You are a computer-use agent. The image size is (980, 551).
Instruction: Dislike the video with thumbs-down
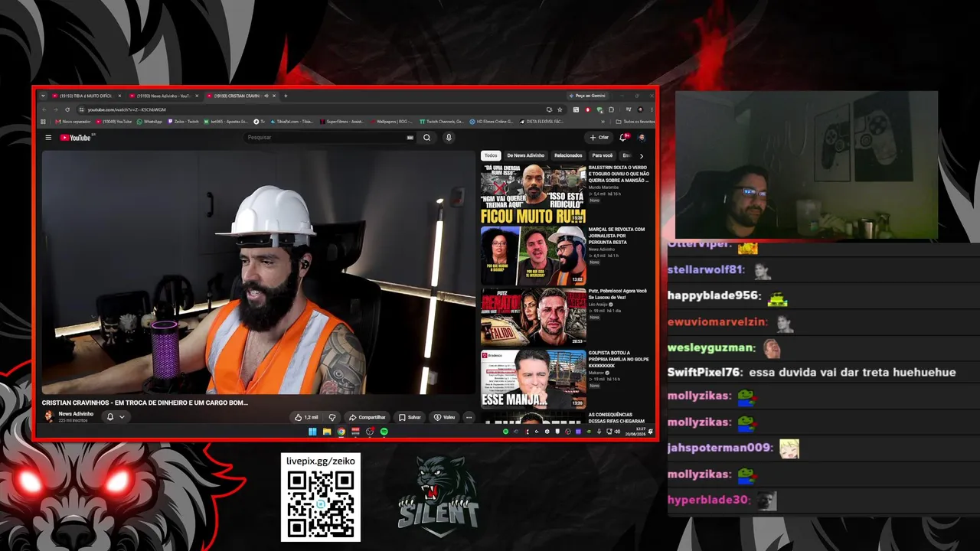pyautogui.click(x=332, y=417)
